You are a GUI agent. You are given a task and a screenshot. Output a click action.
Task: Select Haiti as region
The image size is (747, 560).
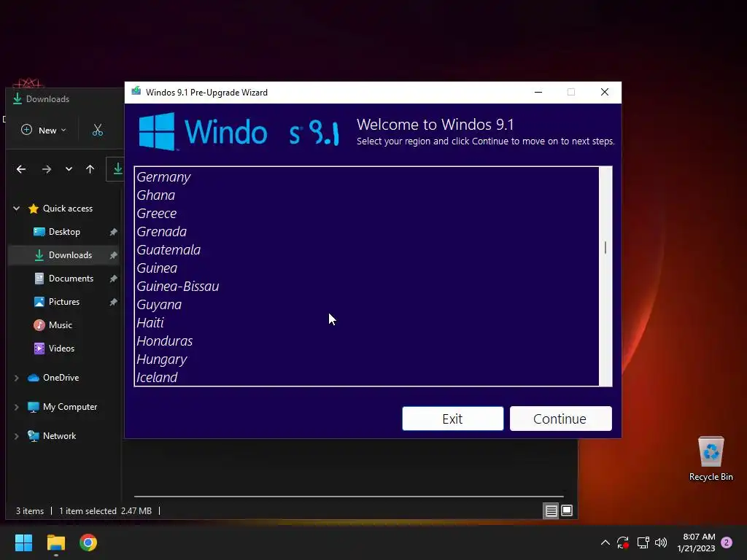tap(366, 323)
